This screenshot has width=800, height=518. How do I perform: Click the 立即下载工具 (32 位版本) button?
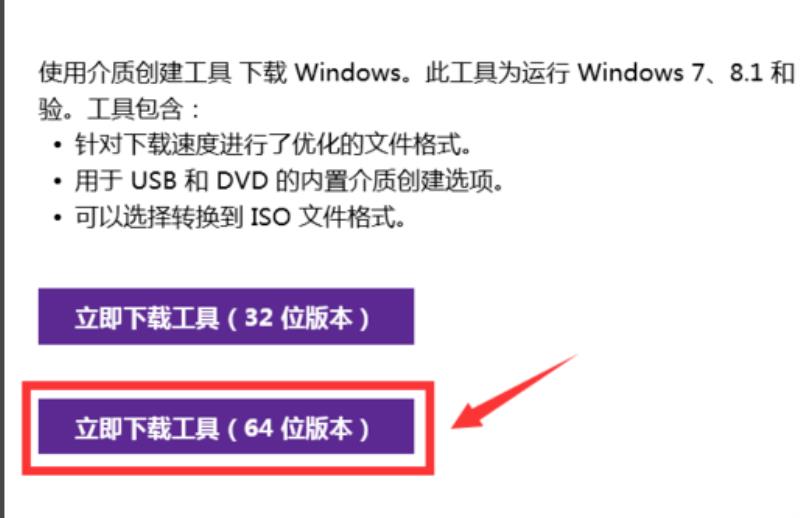(226, 316)
